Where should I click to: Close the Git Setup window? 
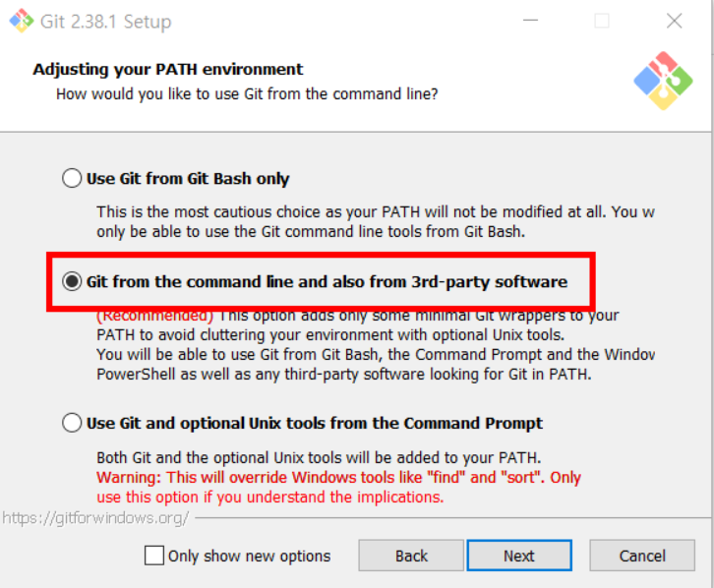point(674,21)
